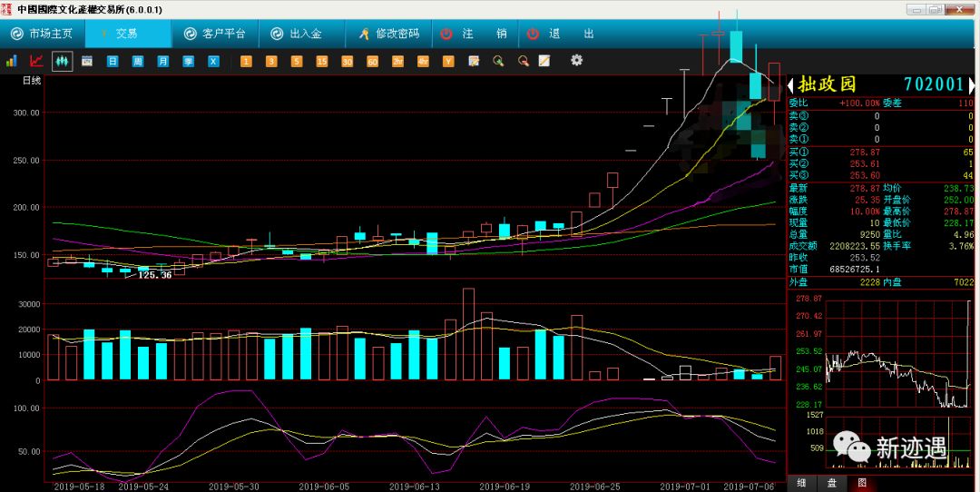This screenshot has width=980, height=492.
Task: Switch to the 图 chart tab
Action: coord(862,483)
